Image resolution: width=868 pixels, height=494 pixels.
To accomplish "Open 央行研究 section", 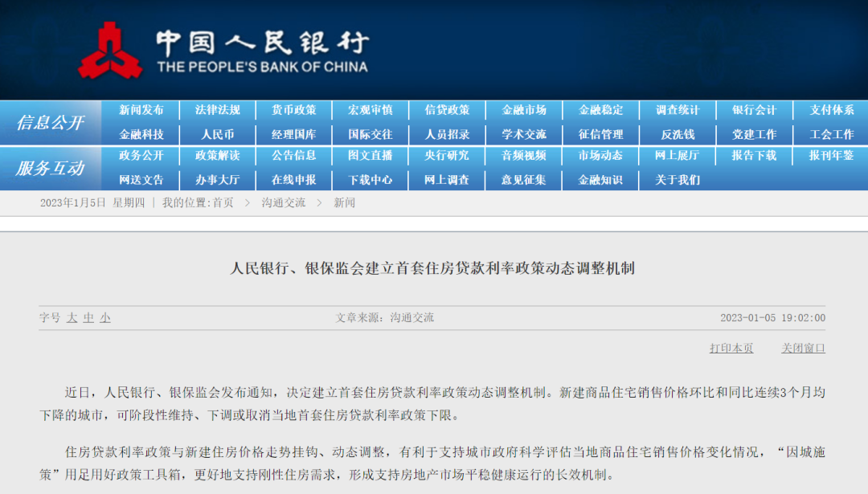I will click(x=448, y=156).
